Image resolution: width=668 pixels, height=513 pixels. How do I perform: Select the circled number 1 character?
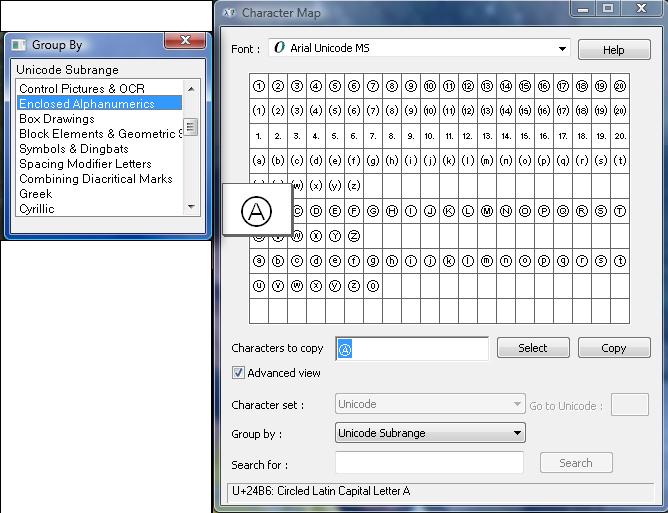tap(259, 86)
